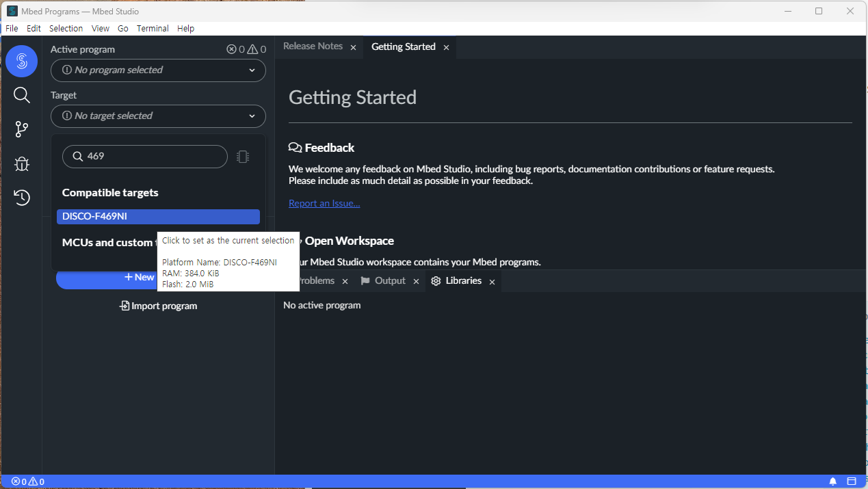This screenshot has width=868, height=489.
Task: Switch to the Libraries panel tab
Action: [463, 281]
